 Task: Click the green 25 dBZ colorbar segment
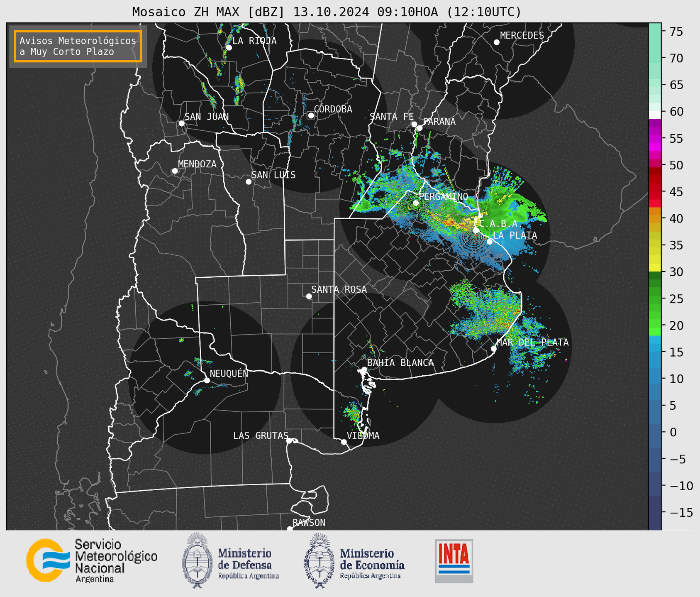click(655, 299)
